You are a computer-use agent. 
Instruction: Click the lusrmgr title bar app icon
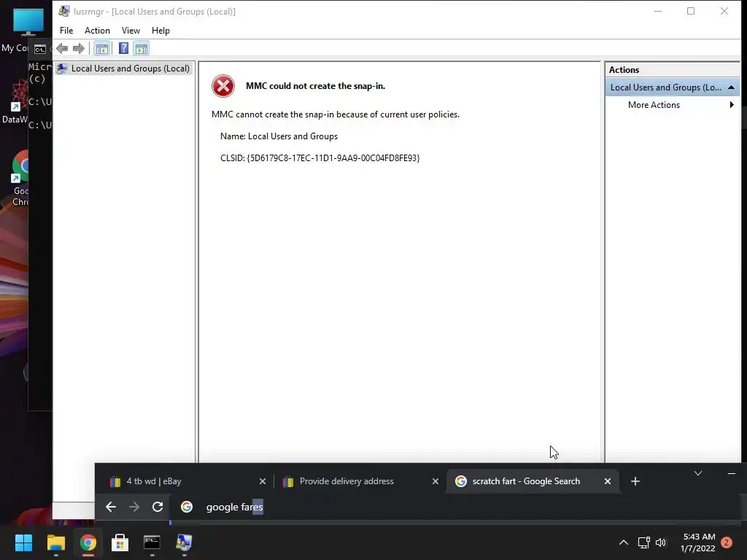click(64, 11)
